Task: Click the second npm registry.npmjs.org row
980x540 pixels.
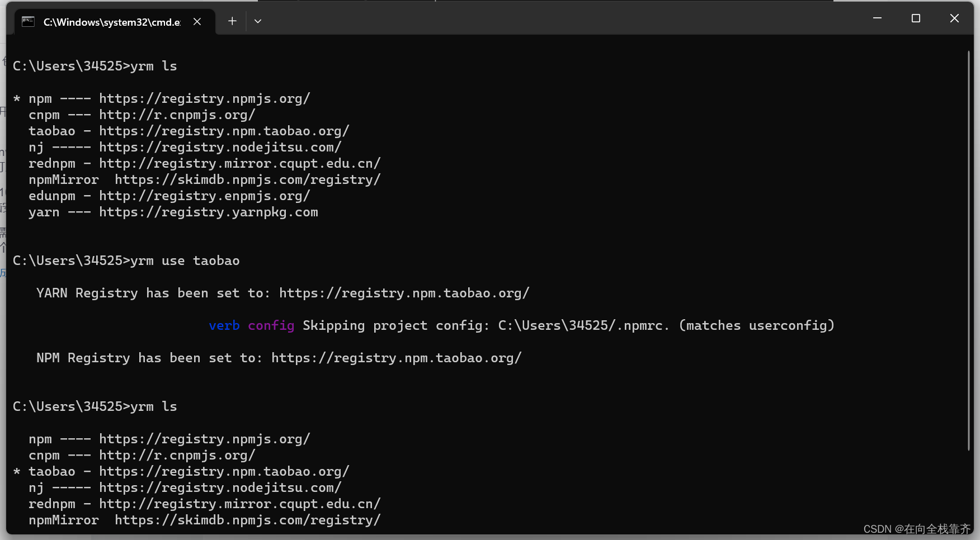Action: pyautogui.click(x=169, y=439)
